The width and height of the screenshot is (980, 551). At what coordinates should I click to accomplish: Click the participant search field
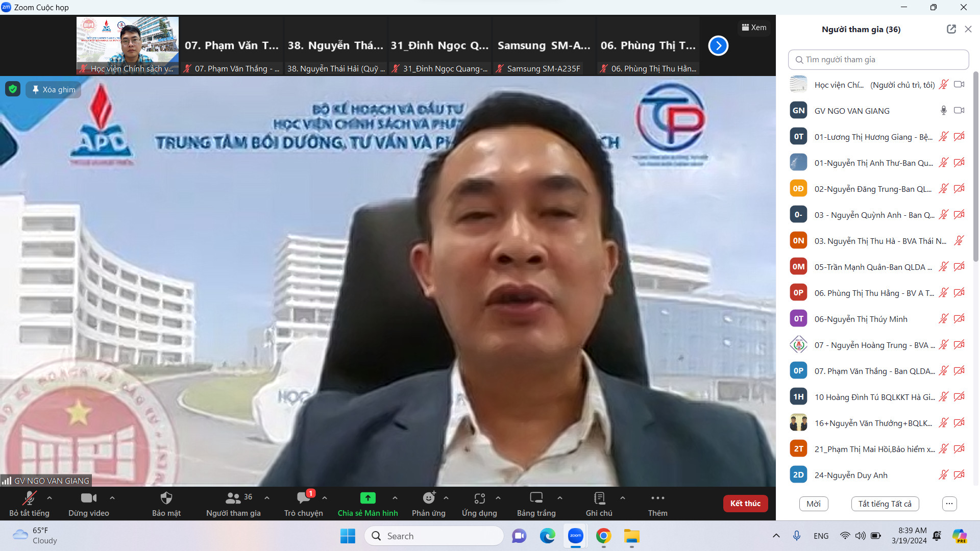pyautogui.click(x=878, y=60)
